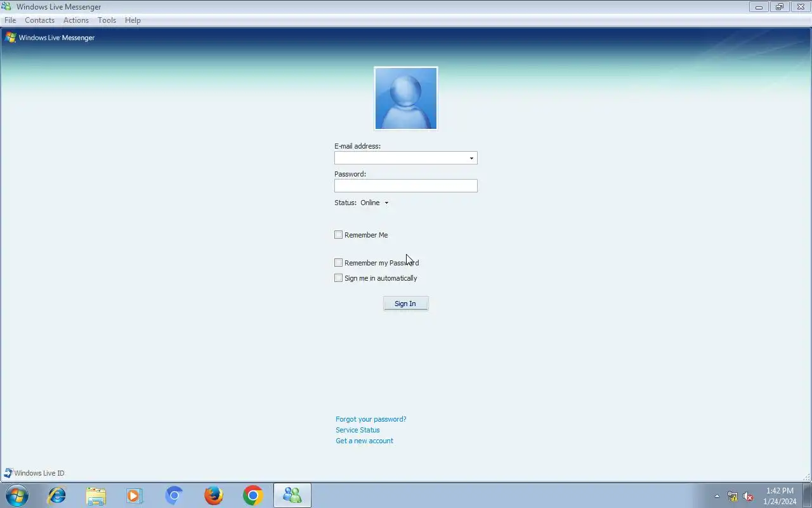
Task: Launch Firefox from the taskbar
Action: 213,495
